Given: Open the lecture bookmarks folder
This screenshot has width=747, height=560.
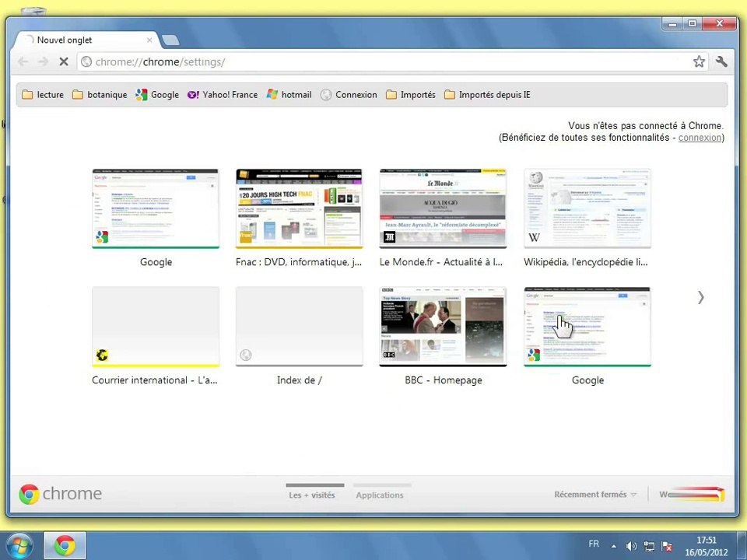Looking at the screenshot, I should (43, 95).
